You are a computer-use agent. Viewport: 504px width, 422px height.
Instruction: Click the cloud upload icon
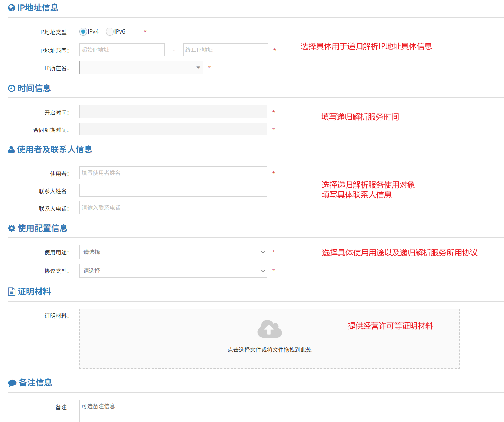(x=269, y=329)
